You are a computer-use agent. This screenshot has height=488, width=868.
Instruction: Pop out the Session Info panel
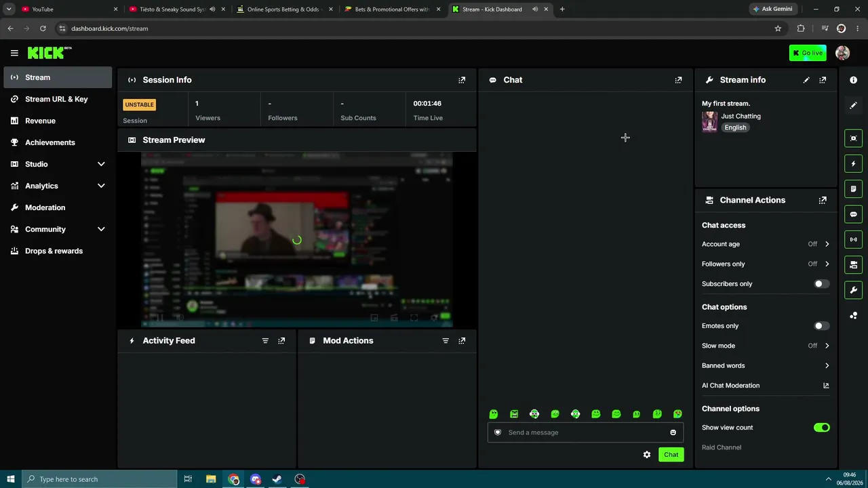(x=462, y=80)
